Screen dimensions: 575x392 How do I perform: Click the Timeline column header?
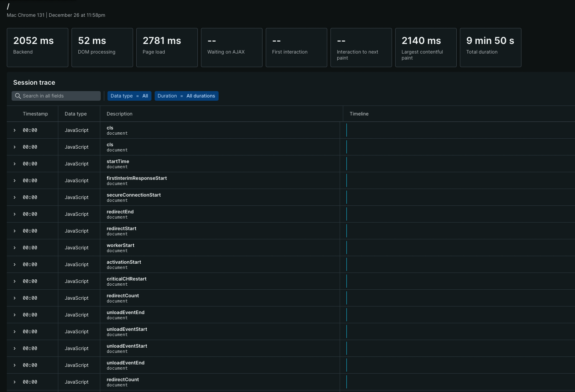click(x=359, y=114)
